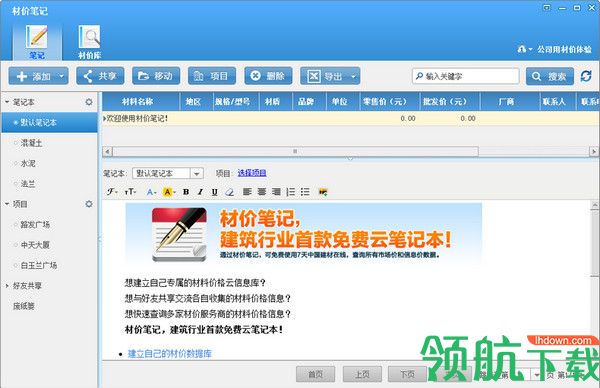This screenshot has height=388, width=600.
Task: Click the title bar menu dropdown icon
Action: [x=547, y=8]
